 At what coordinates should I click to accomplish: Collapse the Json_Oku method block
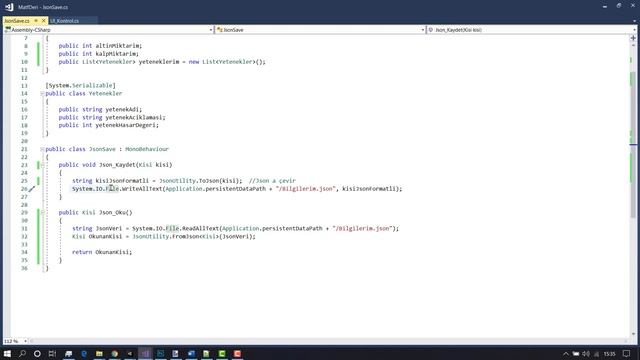pos(42,213)
